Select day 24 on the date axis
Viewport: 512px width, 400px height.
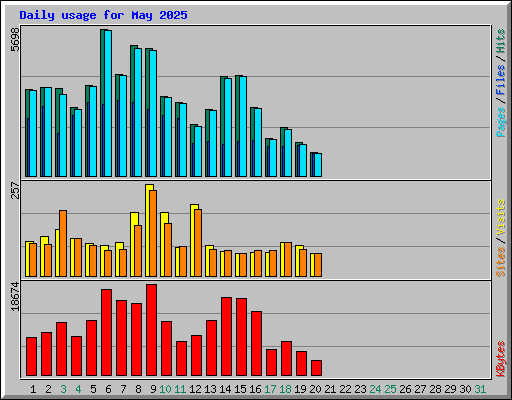pyautogui.click(x=375, y=389)
